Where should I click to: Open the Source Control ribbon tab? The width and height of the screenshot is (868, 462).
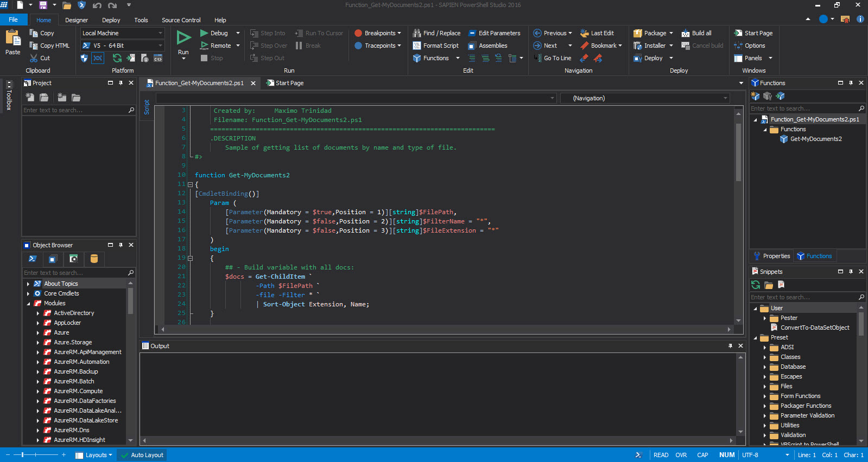point(181,20)
